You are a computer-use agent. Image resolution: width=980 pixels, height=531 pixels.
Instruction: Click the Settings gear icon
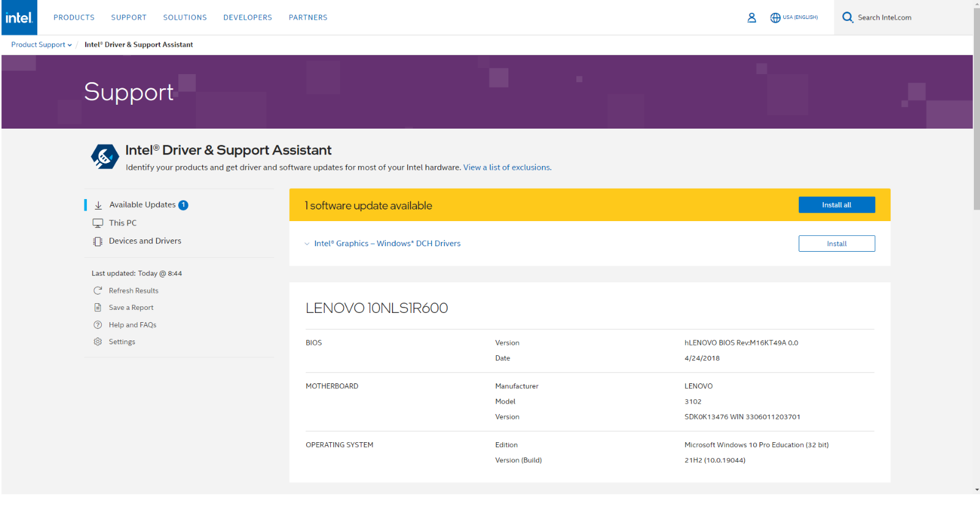click(97, 342)
